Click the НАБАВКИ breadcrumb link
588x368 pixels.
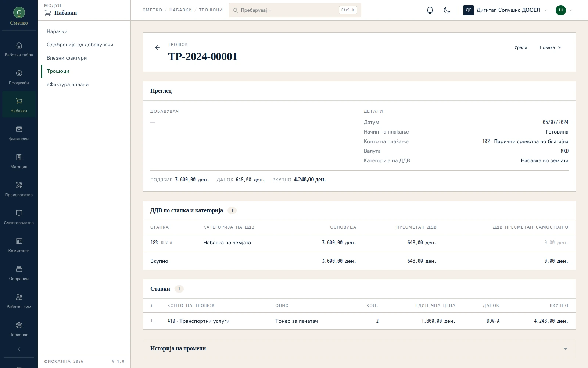180,10
